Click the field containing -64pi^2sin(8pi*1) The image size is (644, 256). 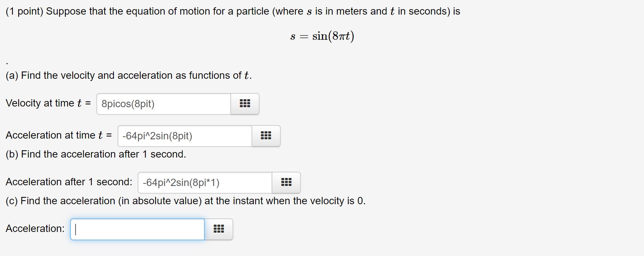point(205,183)
